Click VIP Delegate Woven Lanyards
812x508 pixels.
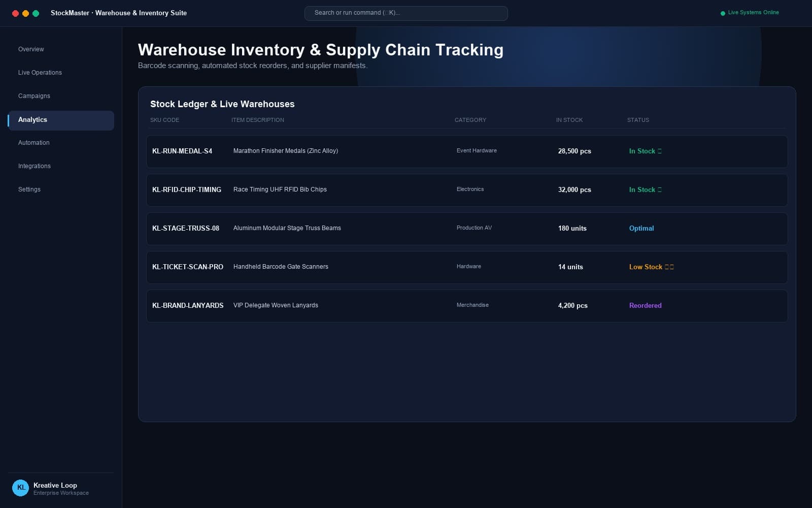(x=276, y=305)
